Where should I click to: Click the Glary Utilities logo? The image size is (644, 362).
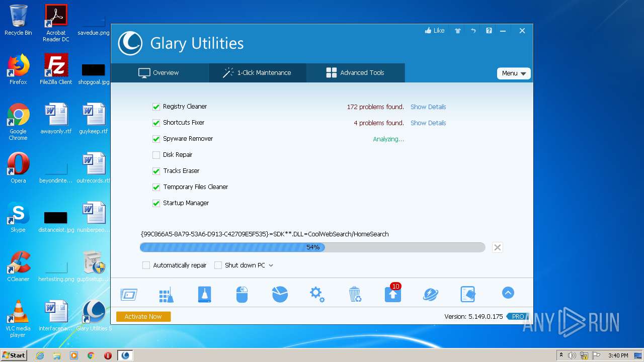click(130, 43)
